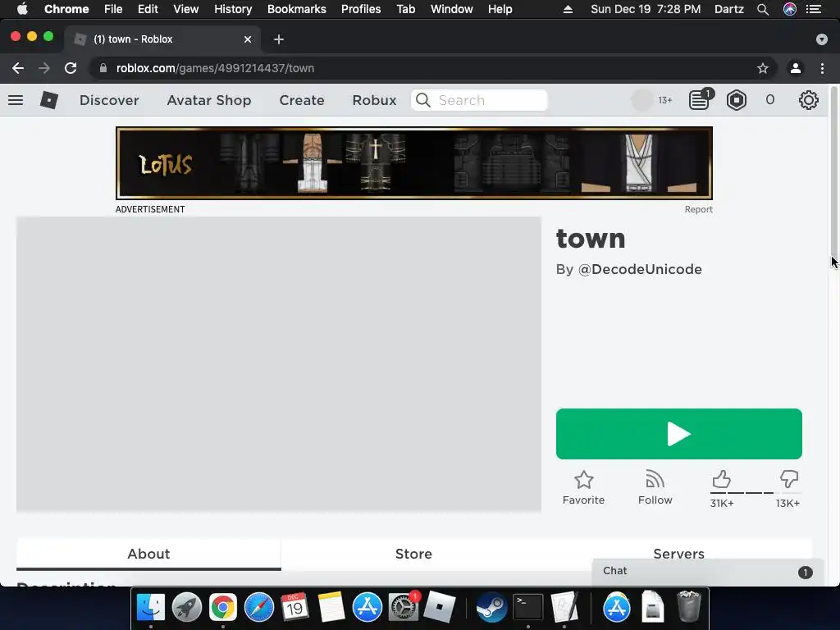Open Notes app from the Dock
This screenshot has width=840, height=630.
[331, 608]
